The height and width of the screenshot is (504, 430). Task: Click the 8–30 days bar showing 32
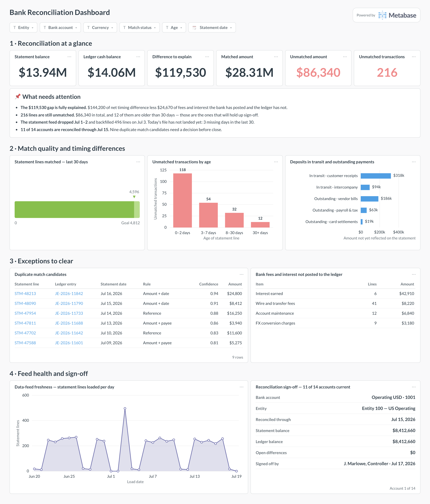point(234,220)
